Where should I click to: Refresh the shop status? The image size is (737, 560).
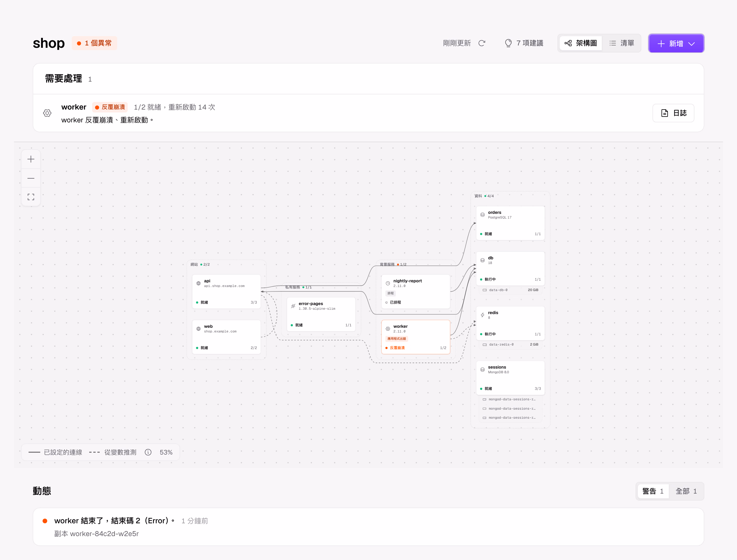pos(482,43)
